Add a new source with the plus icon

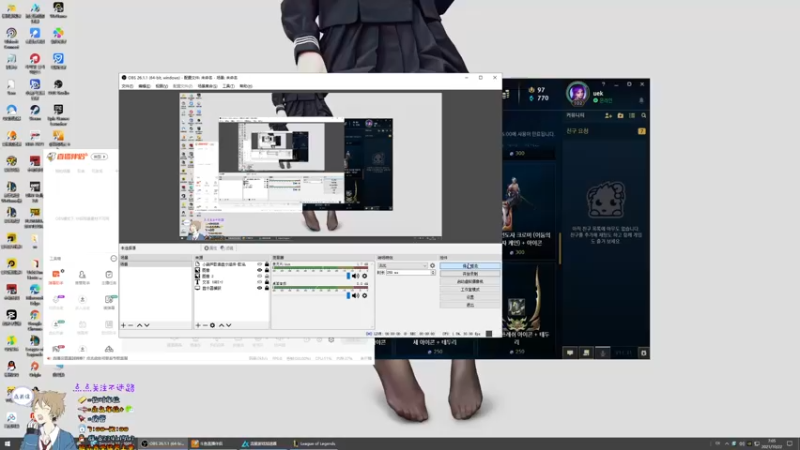198,325
